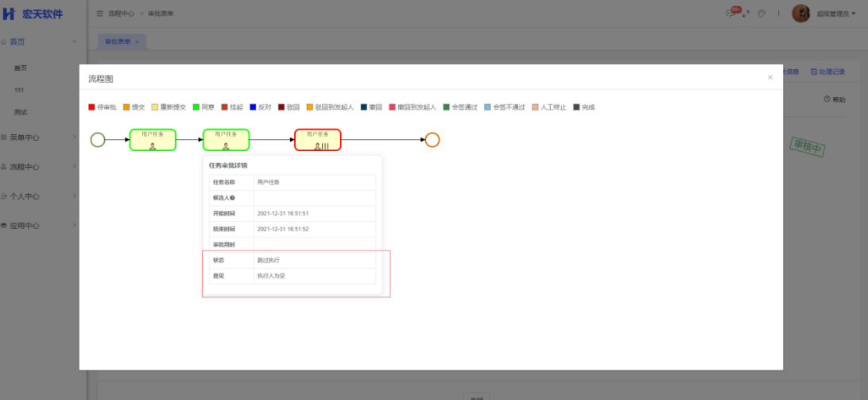Click the orange end event circle
The width and height of the screenshot is (868, 400).
click(x=432, y=140)
